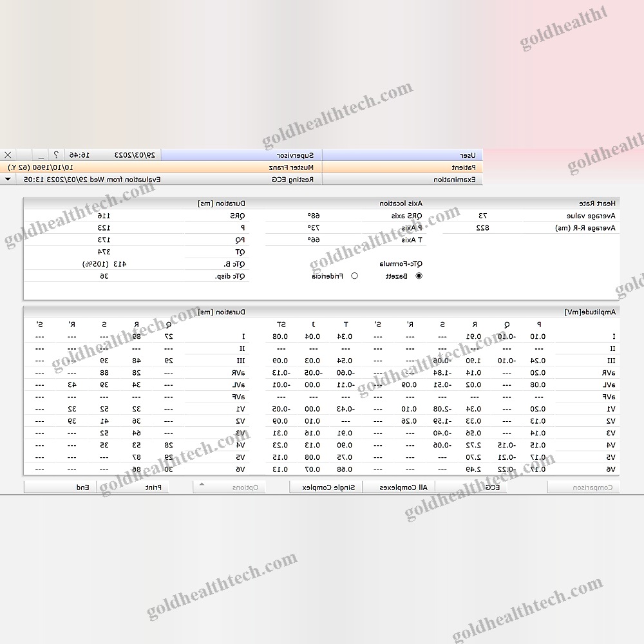644x644 pixels.
Task: Click V3 R duration value 64
Action: [x=137, y=433]
